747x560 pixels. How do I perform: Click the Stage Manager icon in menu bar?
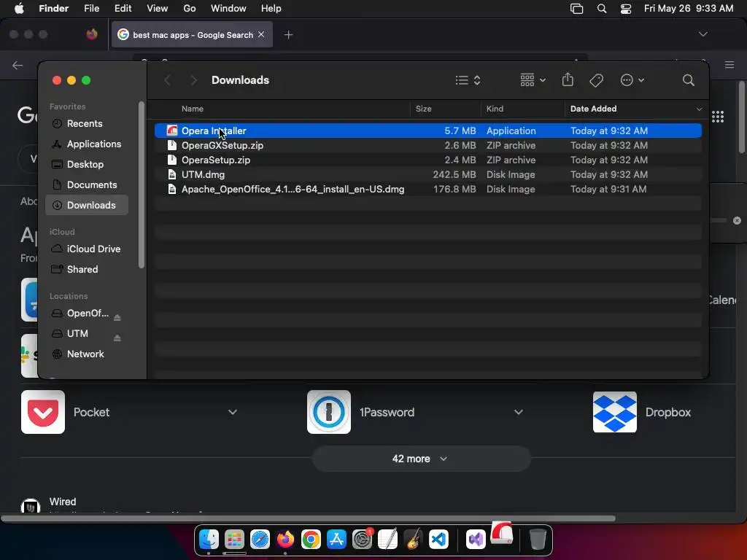pos(576,9)
